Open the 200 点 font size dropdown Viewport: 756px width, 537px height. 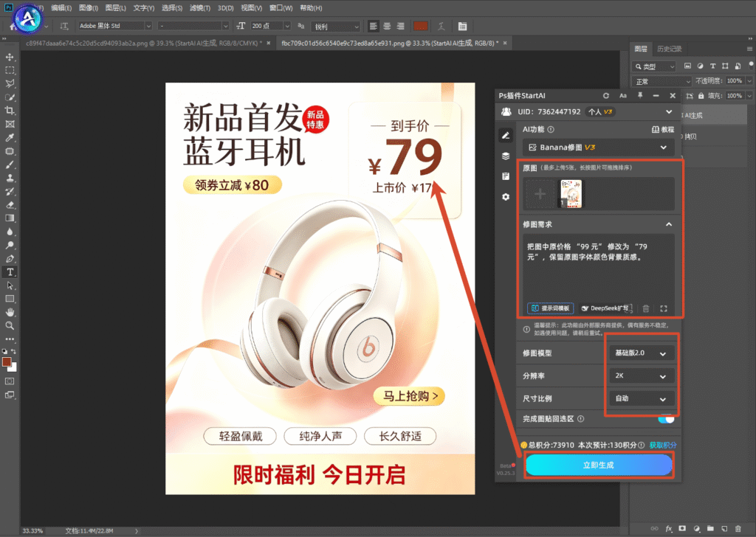(x=270, y=26)
